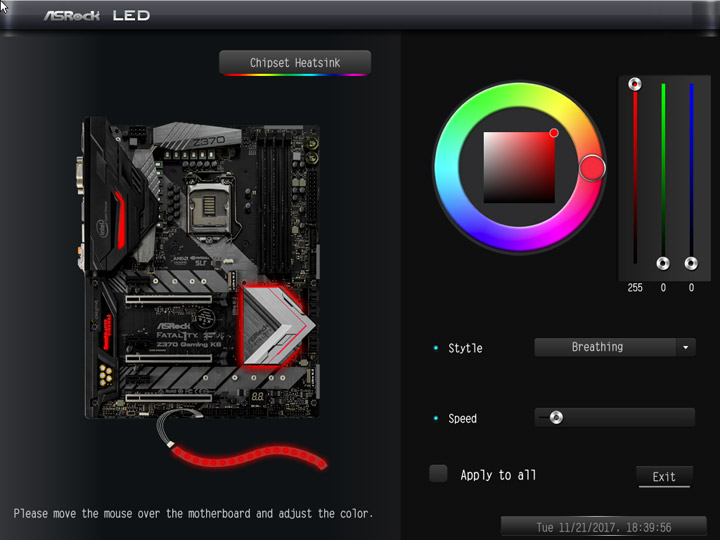Click the saturation square picker dot

554,133
